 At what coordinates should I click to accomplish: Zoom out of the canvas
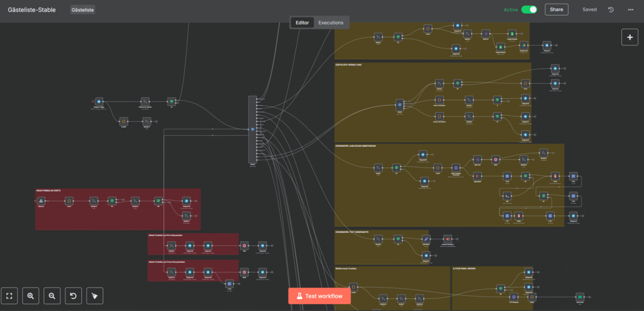pyautogui.click(x=52, y=295)
